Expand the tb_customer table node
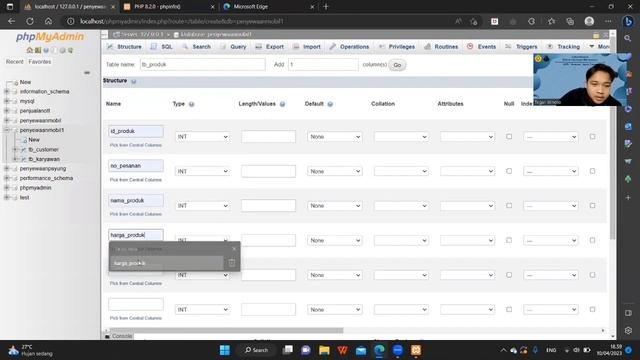 (x=15, y=149)
